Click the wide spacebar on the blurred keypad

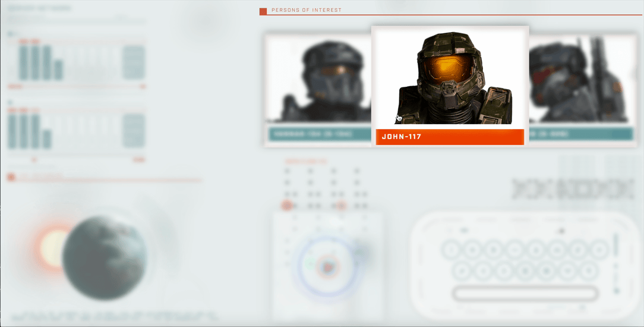coord(525,294)
